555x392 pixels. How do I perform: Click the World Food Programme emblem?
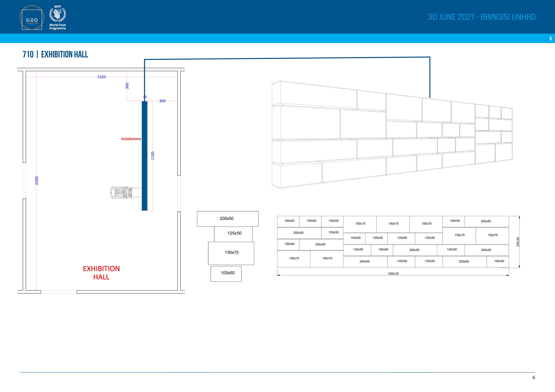[58, 15]
